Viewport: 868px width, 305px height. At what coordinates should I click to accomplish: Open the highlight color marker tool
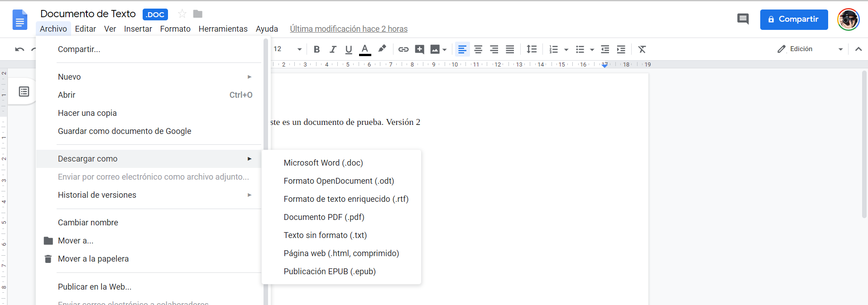pyautogui.click(x=382, y=49)
